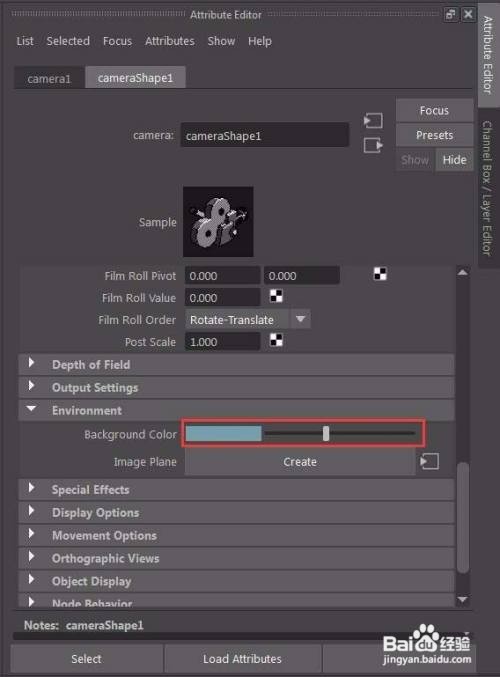Click the first Film Roll Pivot value field
500x677 pixels.
click(222, 276)
